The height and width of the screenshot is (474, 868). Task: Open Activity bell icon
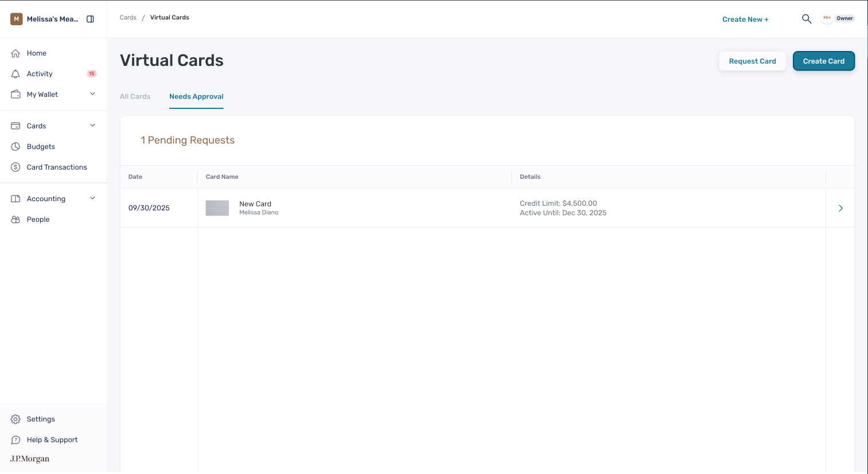(x=15, y=74)
